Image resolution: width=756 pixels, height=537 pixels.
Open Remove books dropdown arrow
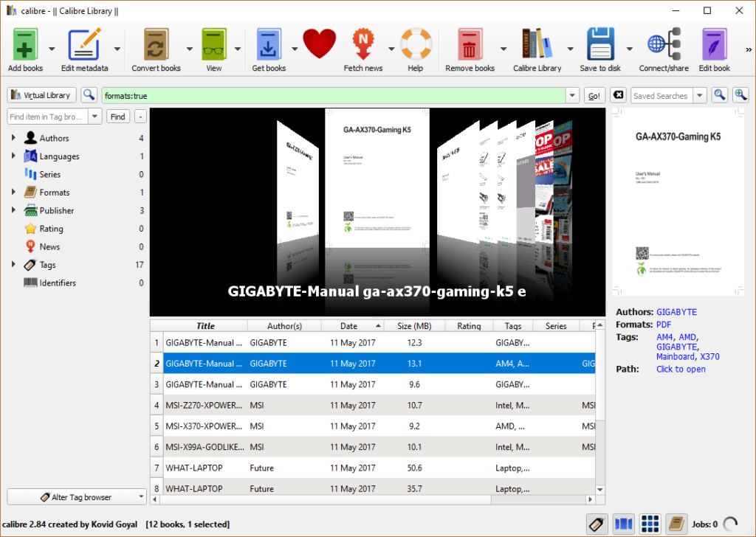click(504, 49)
